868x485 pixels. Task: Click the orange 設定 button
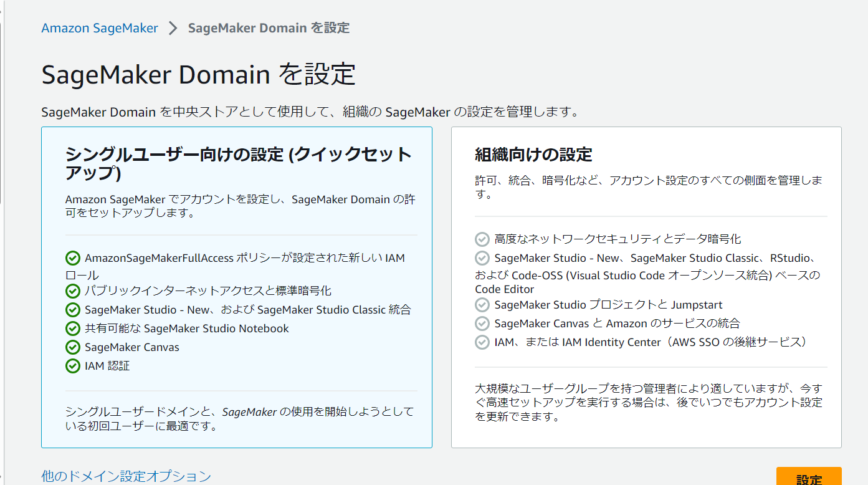(809, 477)
